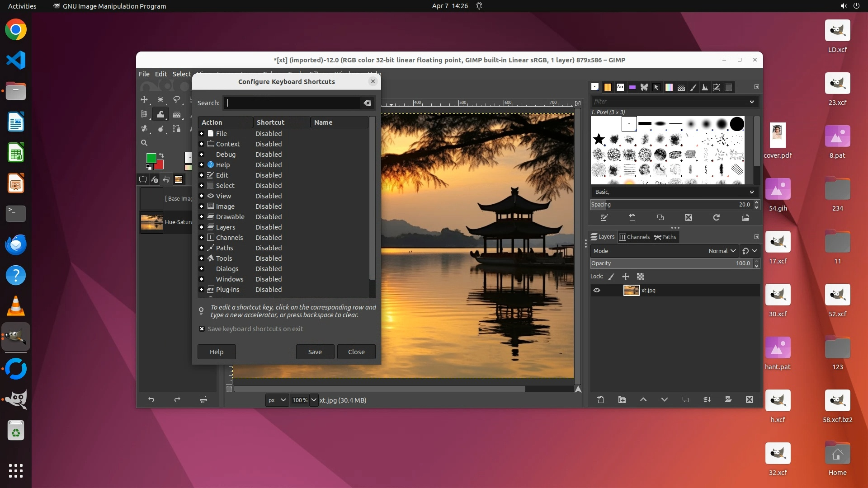868x488 pixels.
Task: Click the add layer mask icon
Action: click(x=728, y=399)
